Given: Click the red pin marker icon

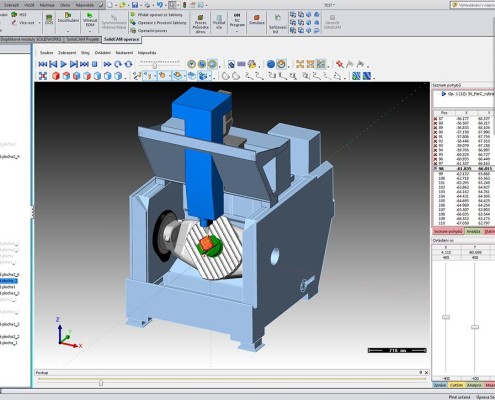Looking at the screenshot, I should (340, 64).
